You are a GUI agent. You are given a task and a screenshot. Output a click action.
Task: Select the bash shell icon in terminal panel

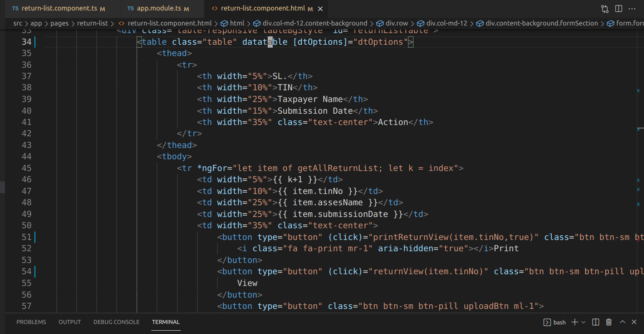click(547, 322)
